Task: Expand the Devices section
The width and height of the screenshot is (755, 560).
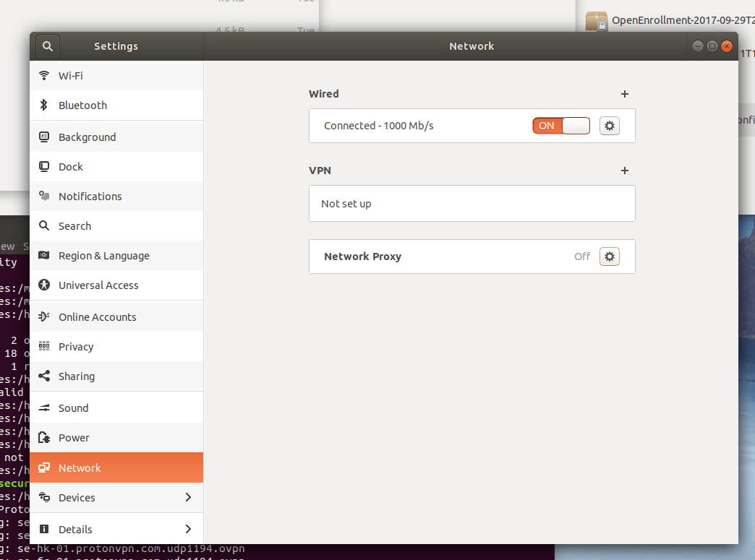Action: coord(116,497)
